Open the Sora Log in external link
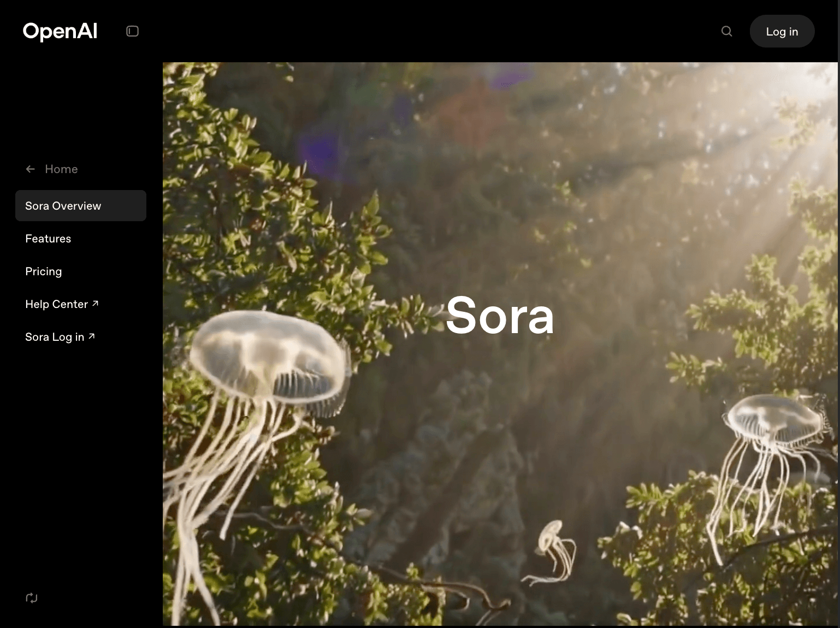The height and width of the screenshot is (628, 840). point(60,337)
